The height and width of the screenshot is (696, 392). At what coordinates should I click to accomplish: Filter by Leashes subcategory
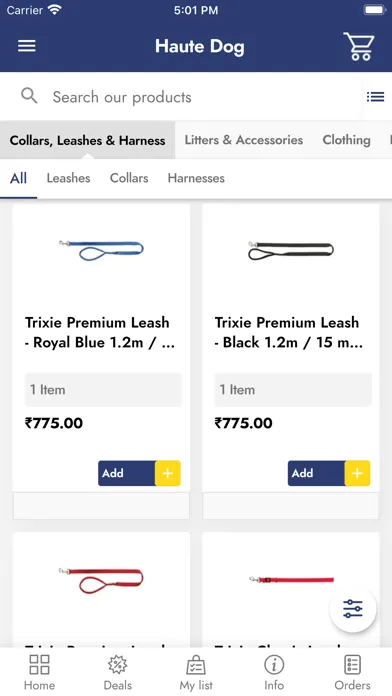click(x=68, y=178)
